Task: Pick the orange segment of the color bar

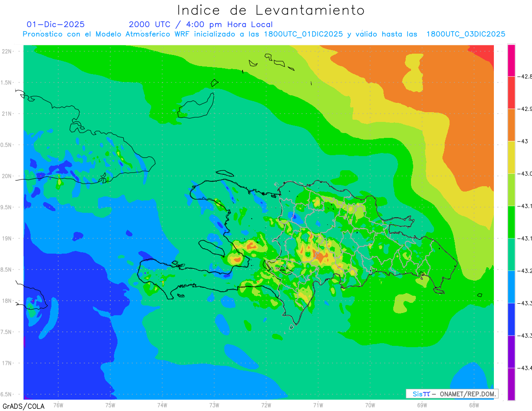Action: 511,125
